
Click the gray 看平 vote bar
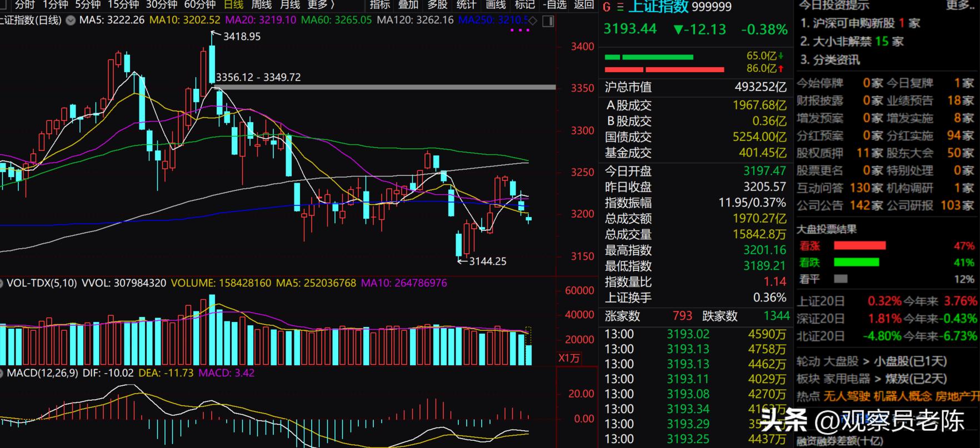tap(841, 279)
